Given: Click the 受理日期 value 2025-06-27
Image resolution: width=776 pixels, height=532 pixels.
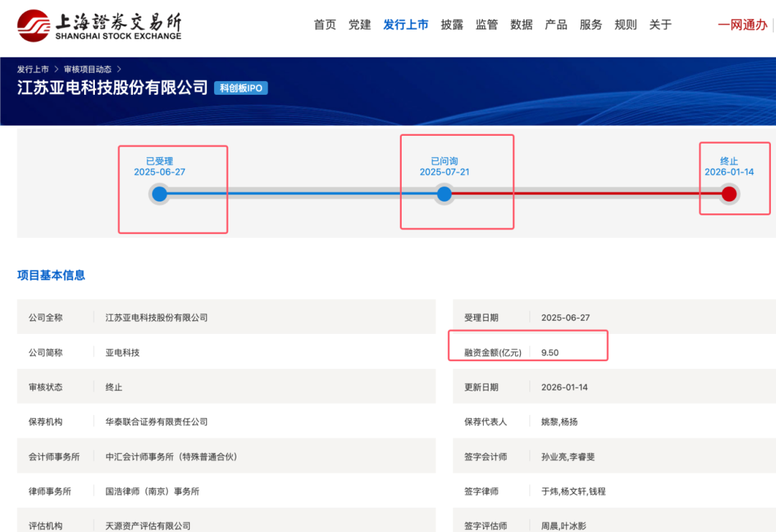Looking at the screenshot, I should (x=565, y=317).
